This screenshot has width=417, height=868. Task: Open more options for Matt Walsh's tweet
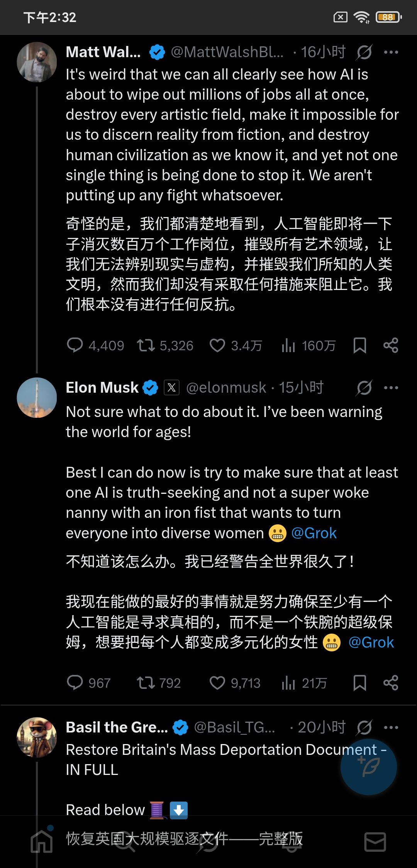pos(391,52)
